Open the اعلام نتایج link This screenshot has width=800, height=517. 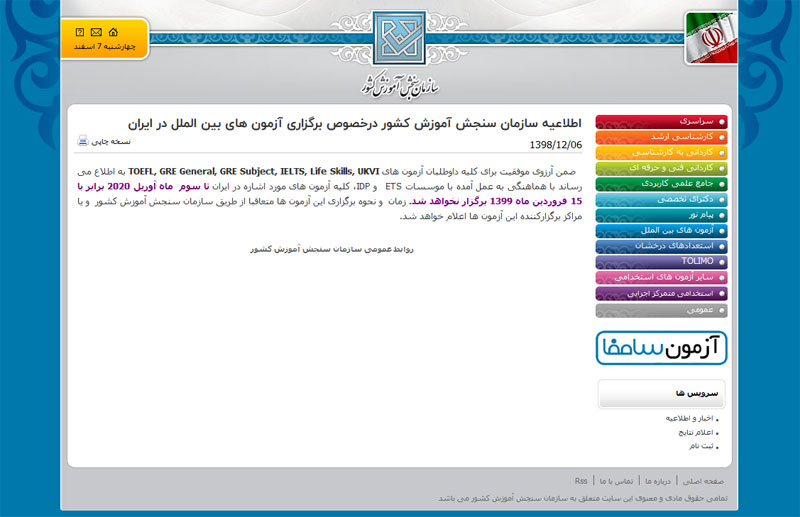(x=696, y=432)
